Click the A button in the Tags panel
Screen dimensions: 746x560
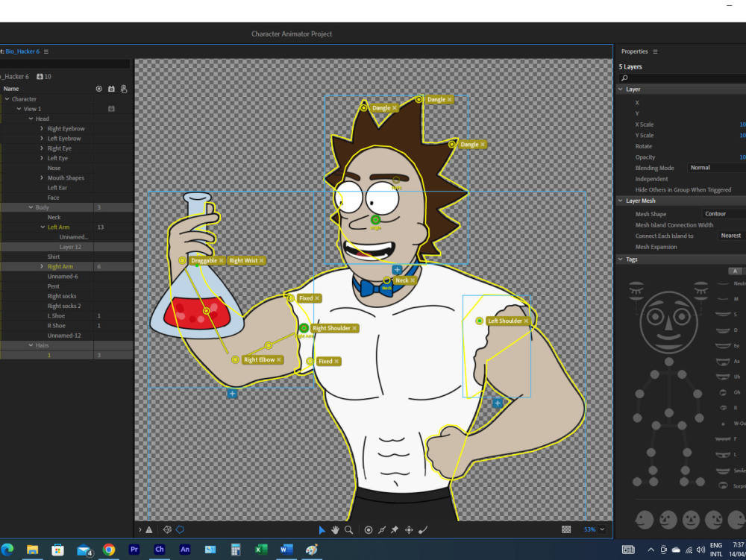[734, 271]
